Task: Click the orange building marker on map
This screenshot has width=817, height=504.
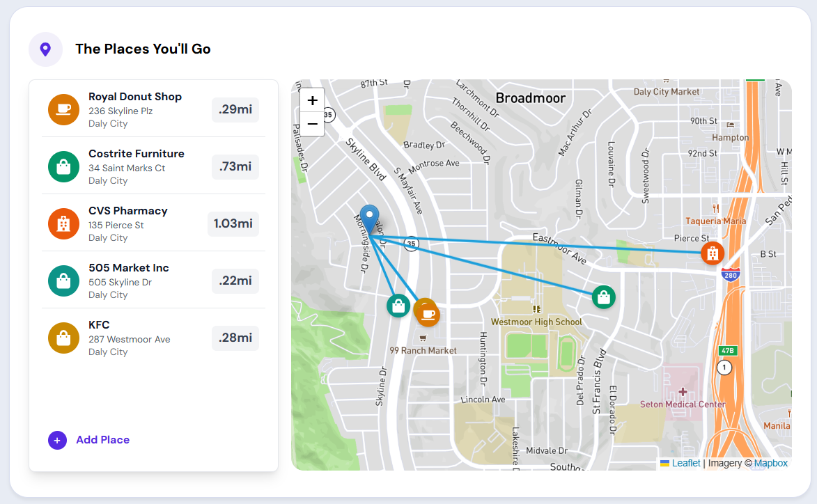Action: click(x=712, y=253)
